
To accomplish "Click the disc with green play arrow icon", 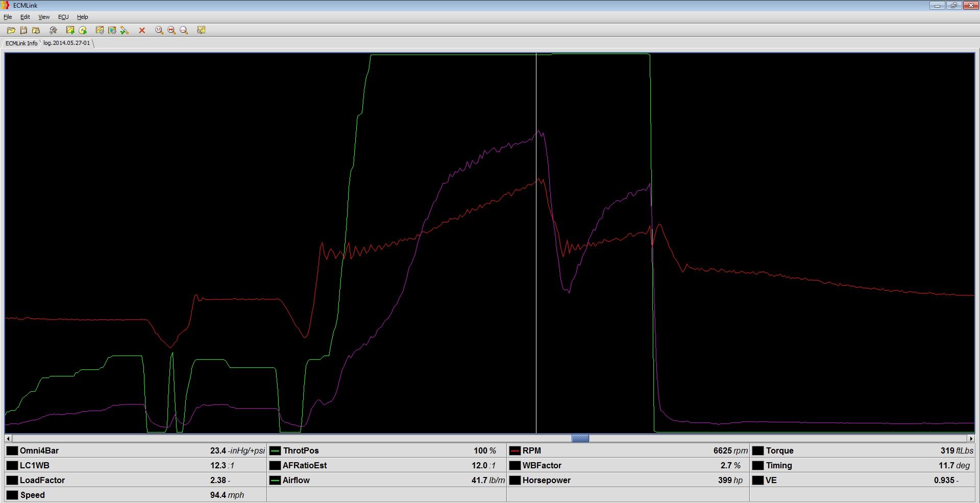I will pyautogui.click(x=83, y=30).
